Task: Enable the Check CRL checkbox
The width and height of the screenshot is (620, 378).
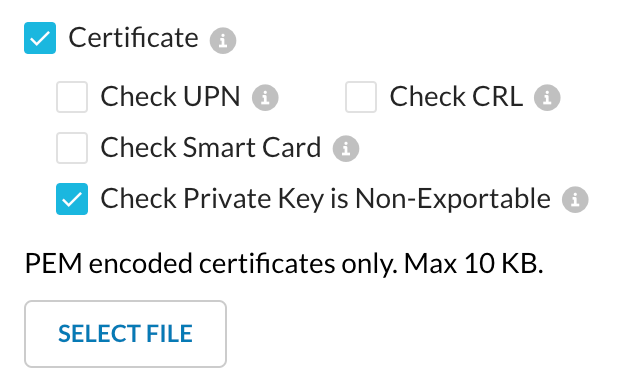Action: (x=361, y=97)
